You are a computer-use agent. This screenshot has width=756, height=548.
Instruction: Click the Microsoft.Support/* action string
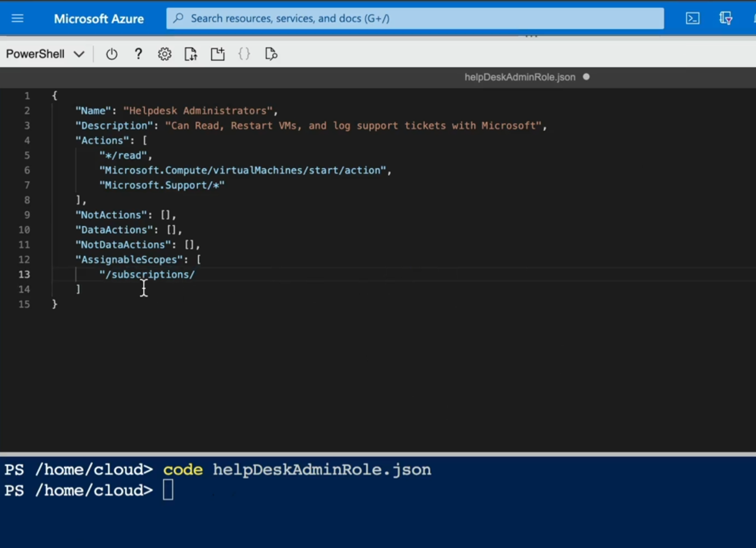pos(162,185)
